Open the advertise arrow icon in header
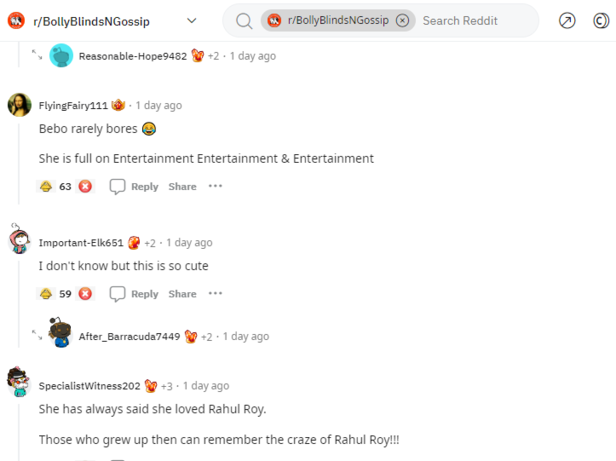This screenshot has width=616, height=461. point(567,20)
